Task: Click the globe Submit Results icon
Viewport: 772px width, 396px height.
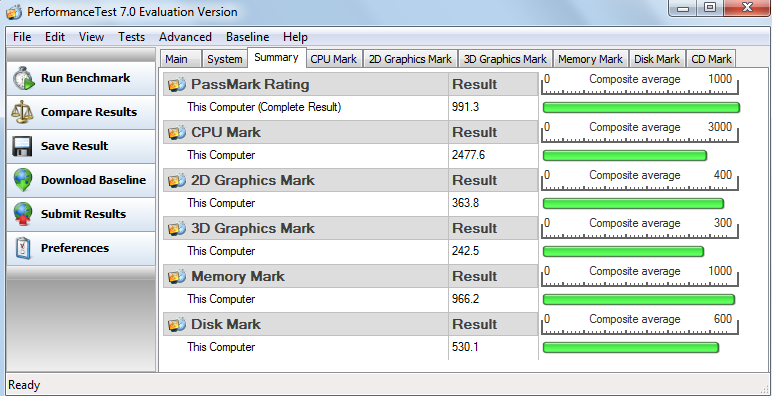Action: (x=23, y=214)
